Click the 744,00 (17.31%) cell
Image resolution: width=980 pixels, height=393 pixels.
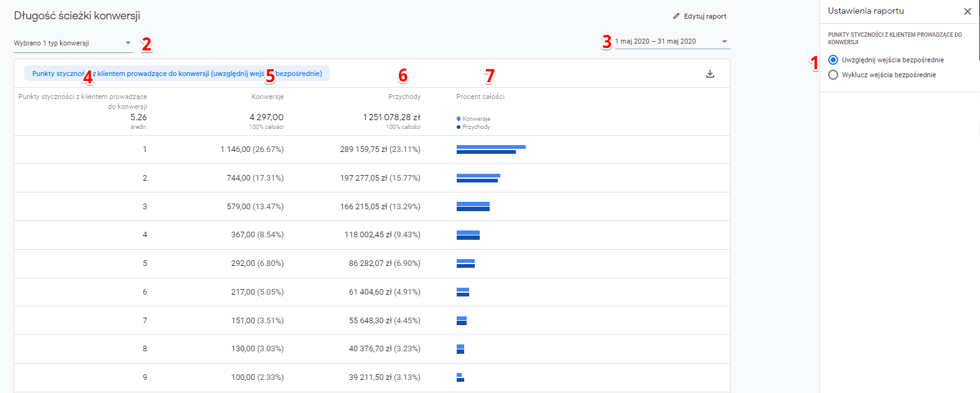[x=255, y=178]
